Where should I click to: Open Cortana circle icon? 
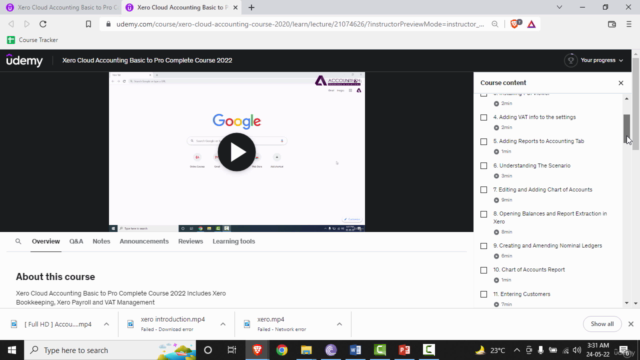[208, 350]
